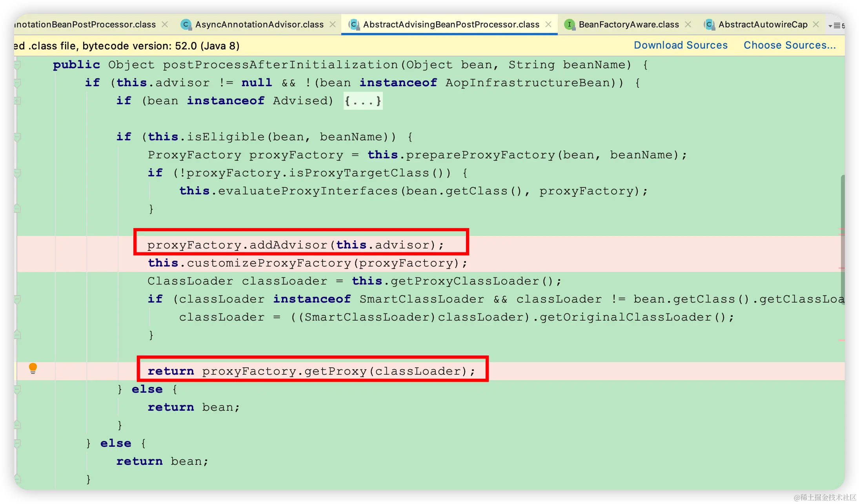Collapse the isEligible if-block fold marker
Screen dimensions: 859x504
[17, 137]
